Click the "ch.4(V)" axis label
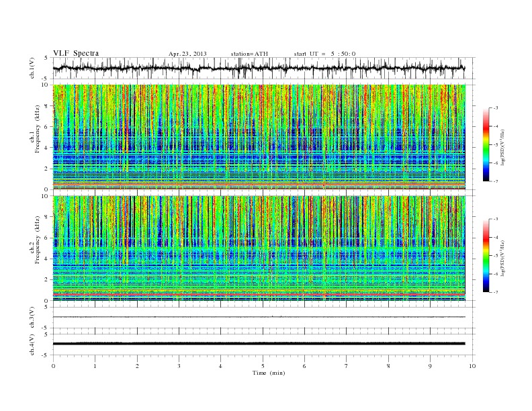 32,345
